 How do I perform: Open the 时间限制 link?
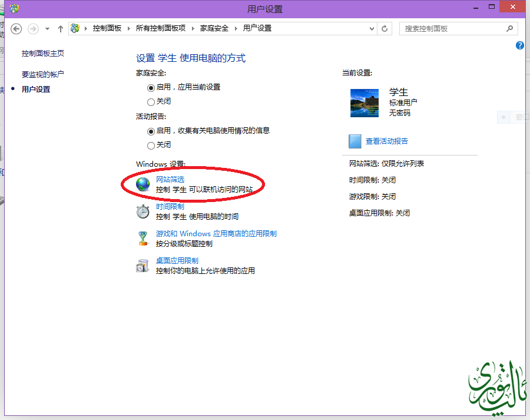coord(170,207)
